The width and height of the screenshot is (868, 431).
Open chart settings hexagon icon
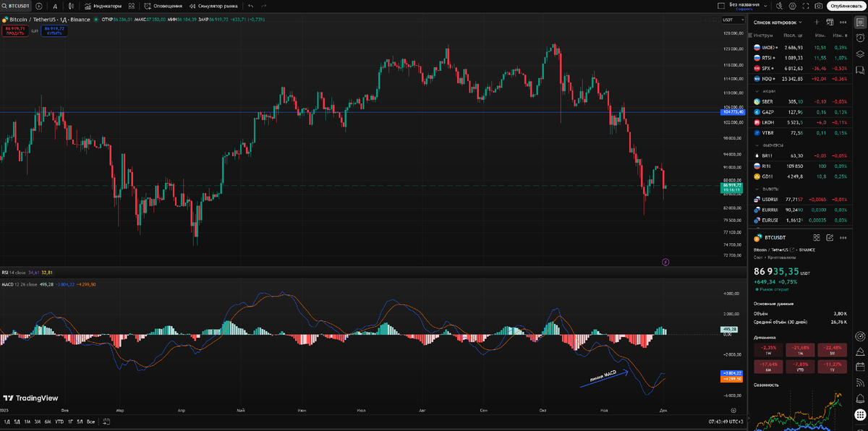pyautogui.click(x=793, y=6)
